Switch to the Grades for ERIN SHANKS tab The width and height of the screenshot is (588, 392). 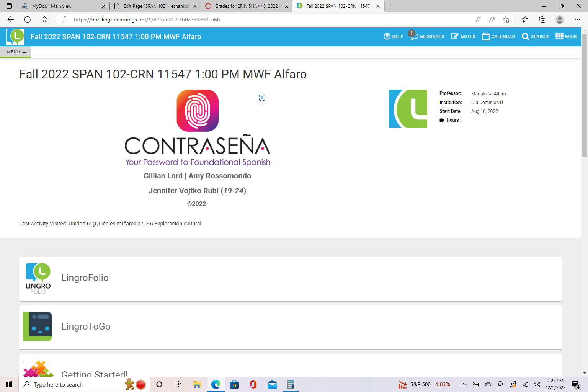click(x=247, y=6)
